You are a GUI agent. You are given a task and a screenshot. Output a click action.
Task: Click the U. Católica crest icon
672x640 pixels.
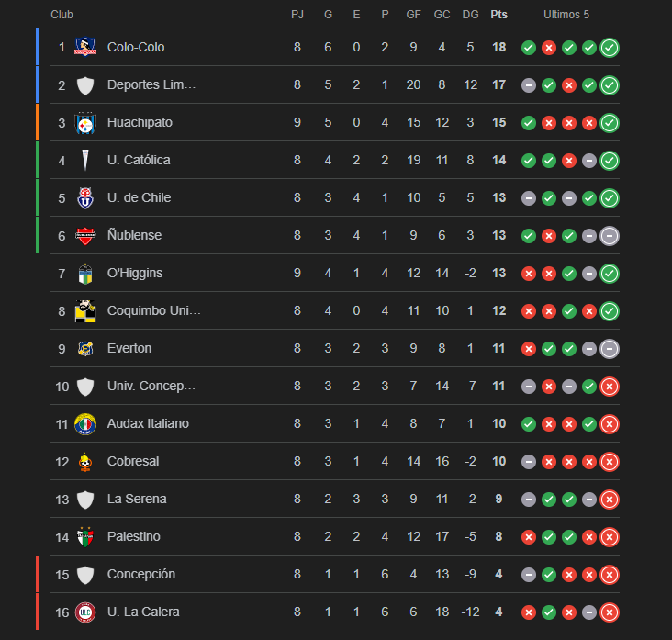pyautogui.click(x=85, y=160)
